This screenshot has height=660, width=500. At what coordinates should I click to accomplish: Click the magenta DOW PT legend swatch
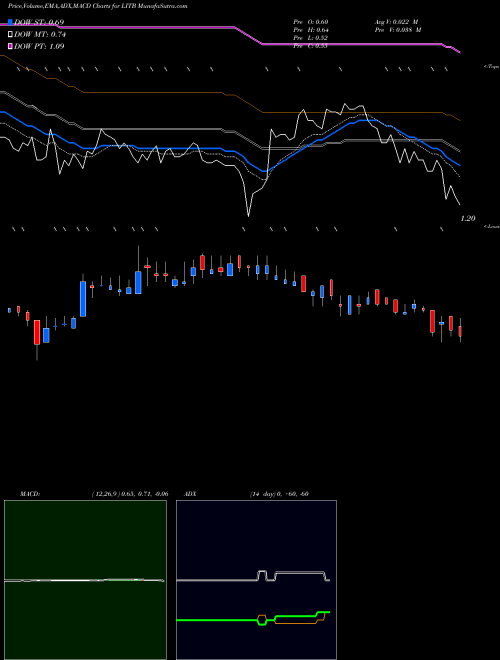(x=11, y=46)
